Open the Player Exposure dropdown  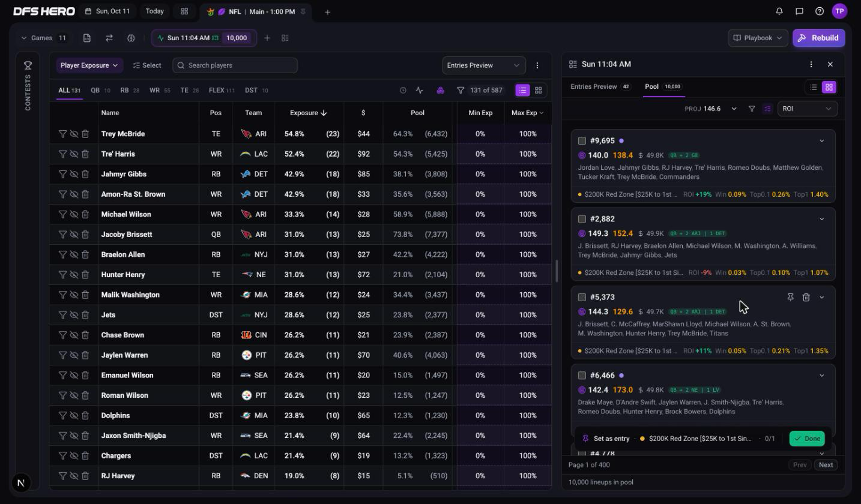point(89,65)
